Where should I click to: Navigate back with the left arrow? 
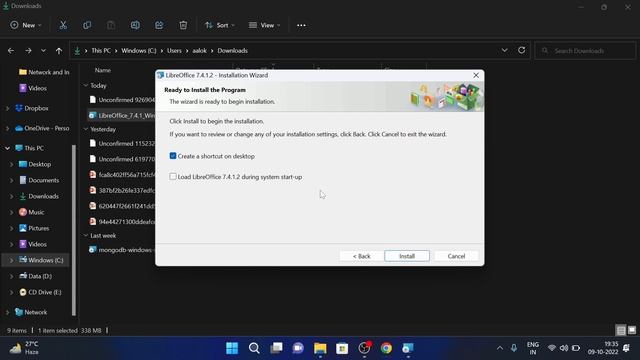click(x=11, y=51)
